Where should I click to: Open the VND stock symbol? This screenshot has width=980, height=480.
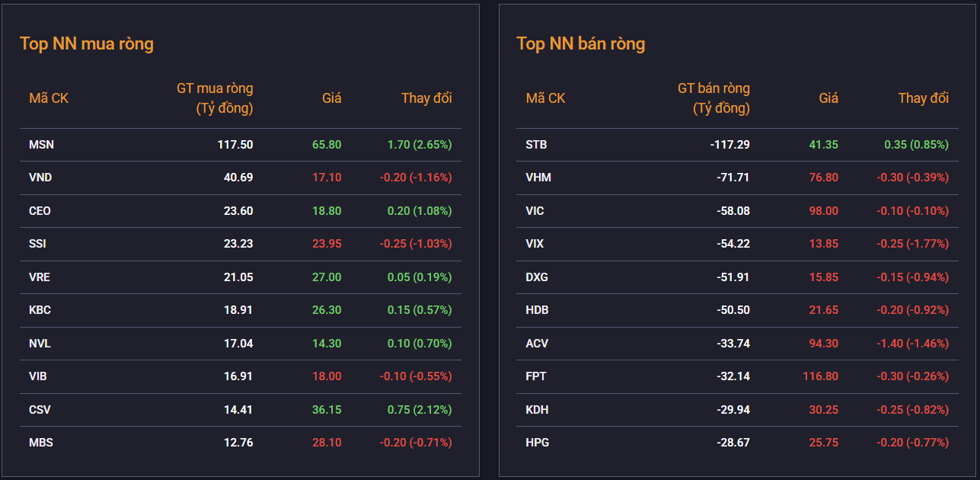tap(40, 178)
